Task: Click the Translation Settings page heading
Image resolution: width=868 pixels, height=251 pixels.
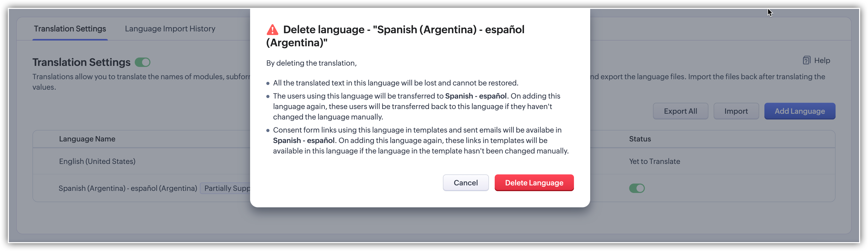Action: 81,62
